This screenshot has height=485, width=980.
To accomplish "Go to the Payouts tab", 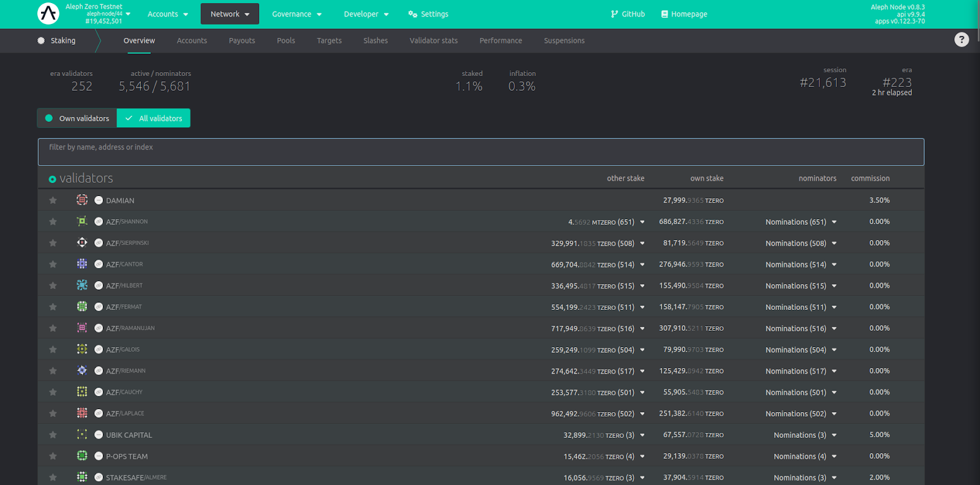I will pos(242,40).
